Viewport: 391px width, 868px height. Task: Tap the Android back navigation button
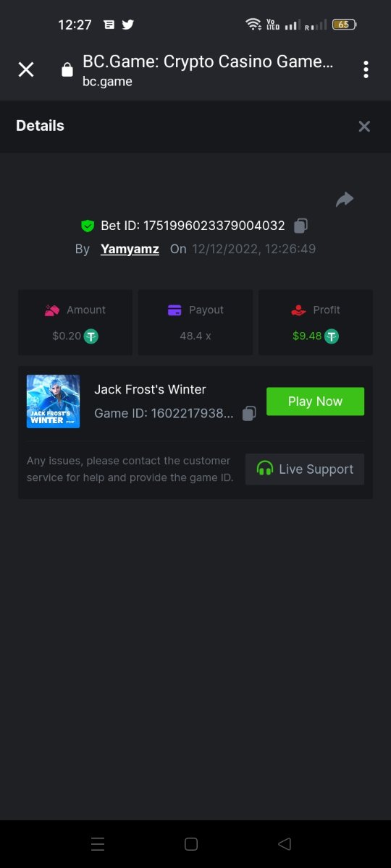(285, 844)
